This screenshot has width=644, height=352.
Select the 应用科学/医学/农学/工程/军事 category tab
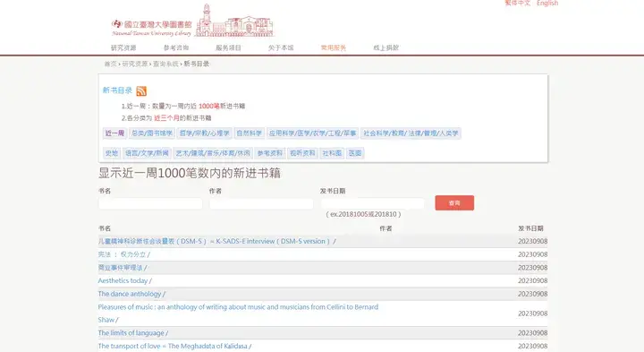point(312,133)
